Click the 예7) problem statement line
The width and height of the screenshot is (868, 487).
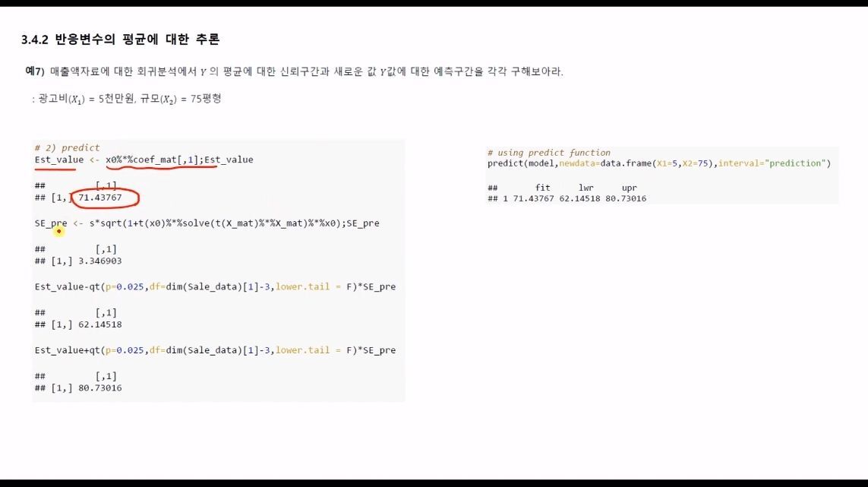coord(294,71)
